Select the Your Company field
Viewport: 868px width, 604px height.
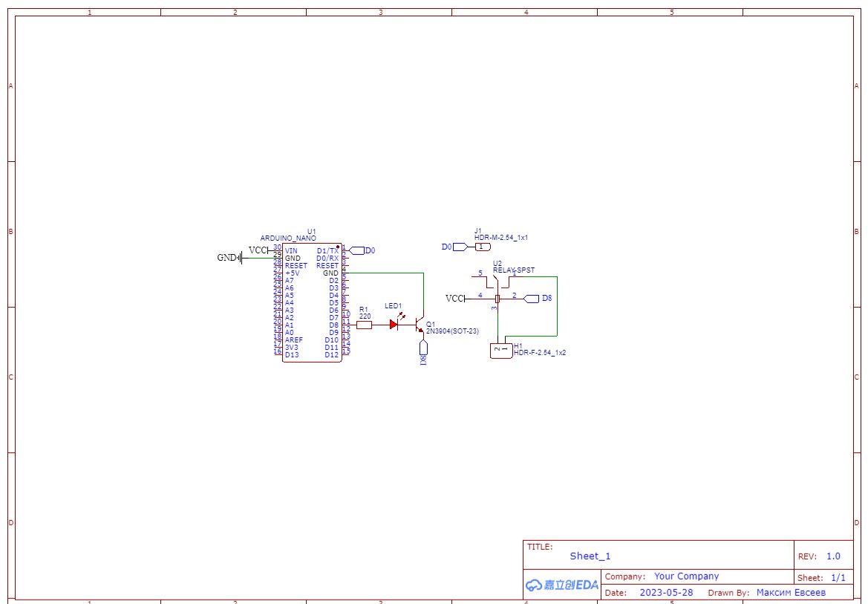[x=686, y=577]
